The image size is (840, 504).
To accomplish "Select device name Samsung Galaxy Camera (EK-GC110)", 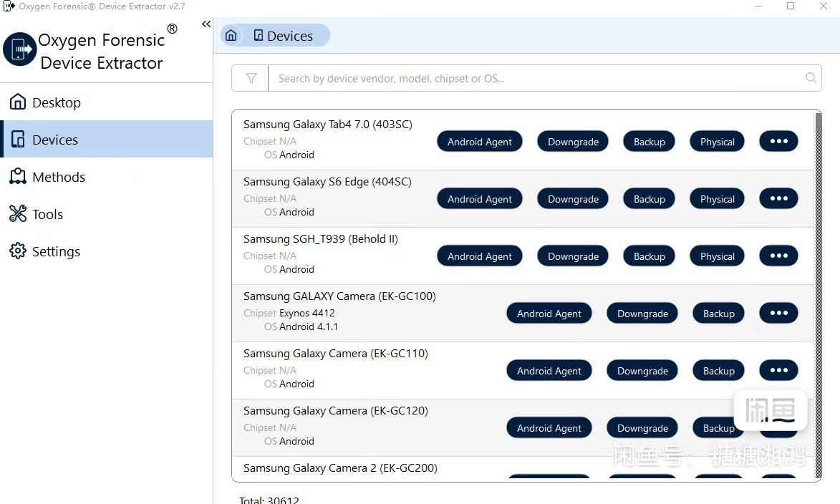I will [x=336, y=354].
